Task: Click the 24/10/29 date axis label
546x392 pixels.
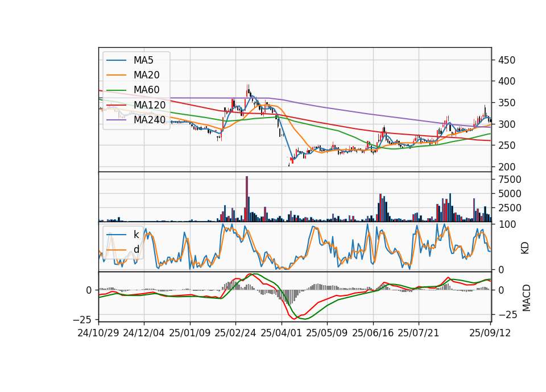Action: click(98, 333)
